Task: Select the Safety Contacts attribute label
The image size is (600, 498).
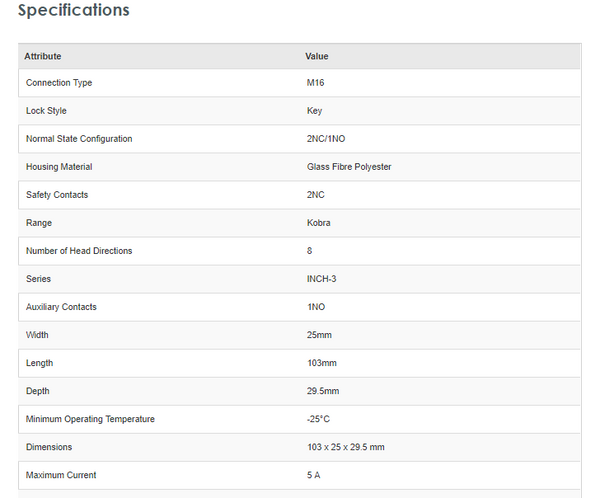Action: pyautogui.click(x=57, y=195)
